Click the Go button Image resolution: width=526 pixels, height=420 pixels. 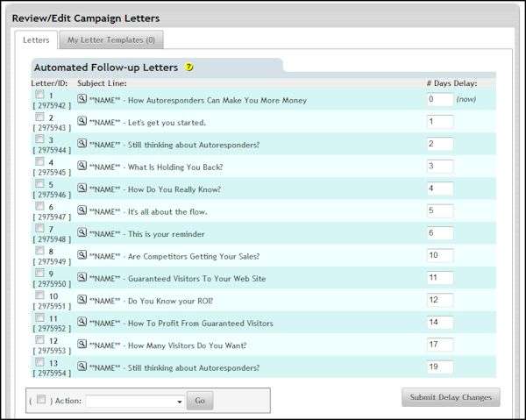[199, 401]
